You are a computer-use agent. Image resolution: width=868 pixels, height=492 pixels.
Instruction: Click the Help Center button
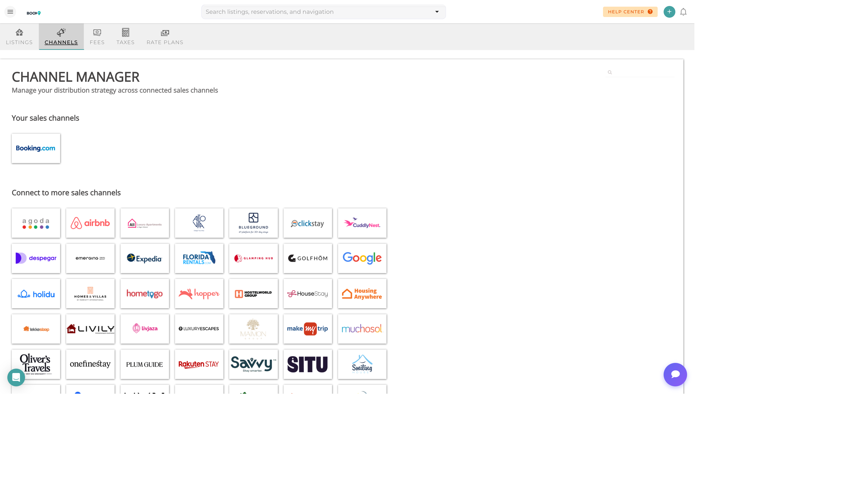630,11
